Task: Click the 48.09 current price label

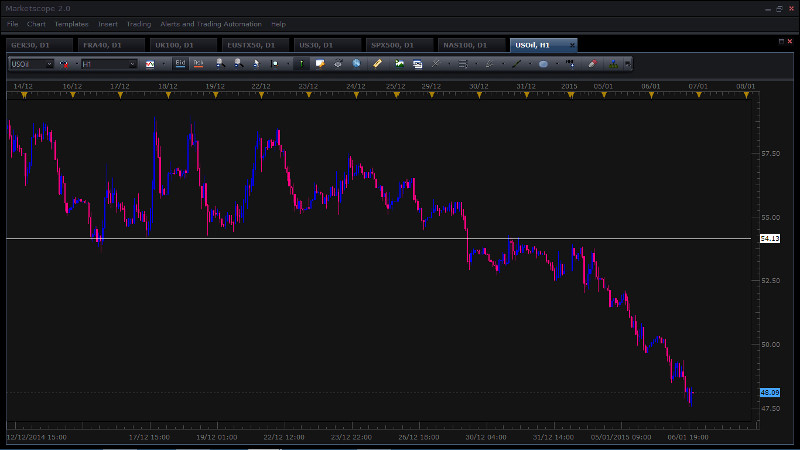Action: click(x=770, y=392)
